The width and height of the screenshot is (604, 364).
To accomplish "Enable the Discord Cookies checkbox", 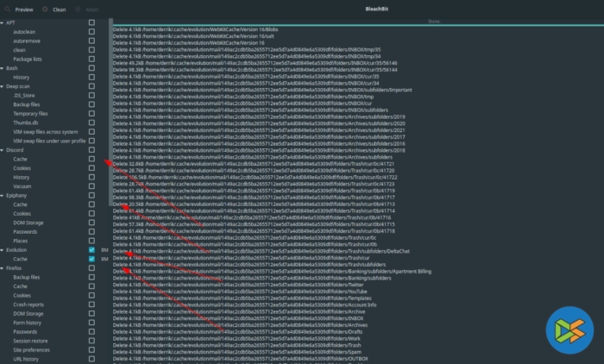I will [91, 168].
